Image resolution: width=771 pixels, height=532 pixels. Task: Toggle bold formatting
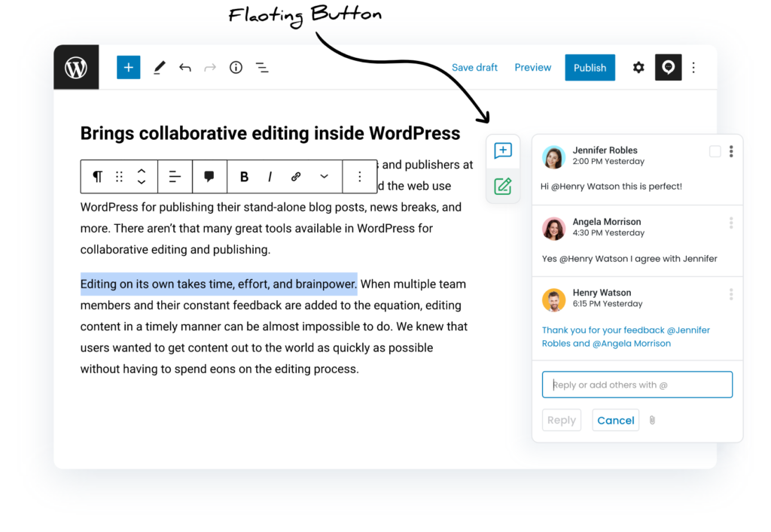coord(244,176)
